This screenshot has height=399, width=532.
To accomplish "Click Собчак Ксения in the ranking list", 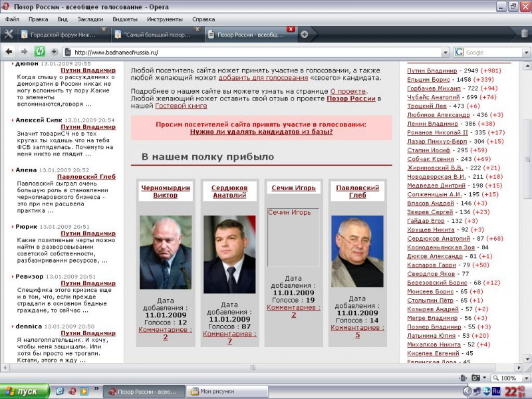I will [430, 159].
